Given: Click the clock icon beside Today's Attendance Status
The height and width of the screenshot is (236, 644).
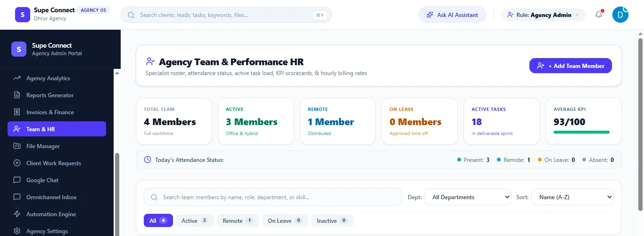Looking at the screenshot, I should (148, 160).
